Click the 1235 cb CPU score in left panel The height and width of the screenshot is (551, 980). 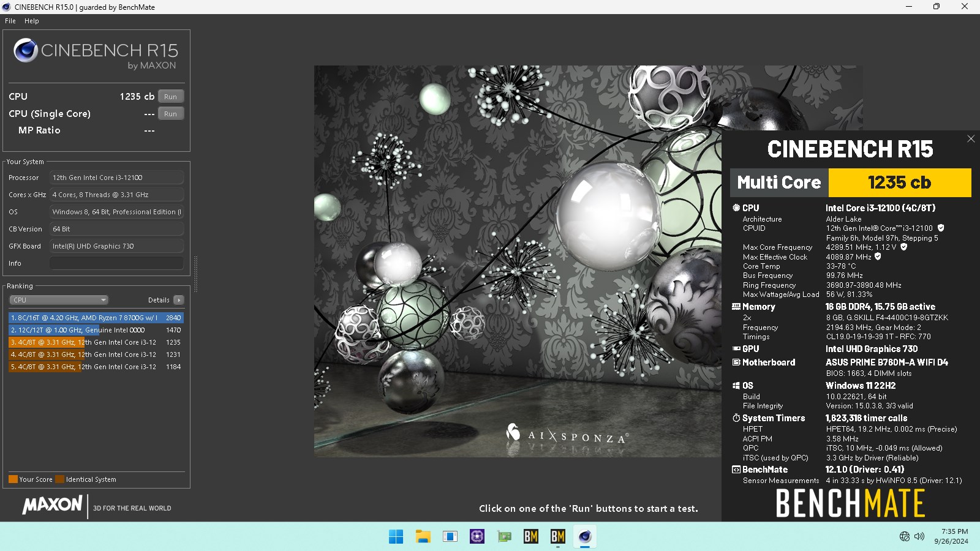(137, 97)
